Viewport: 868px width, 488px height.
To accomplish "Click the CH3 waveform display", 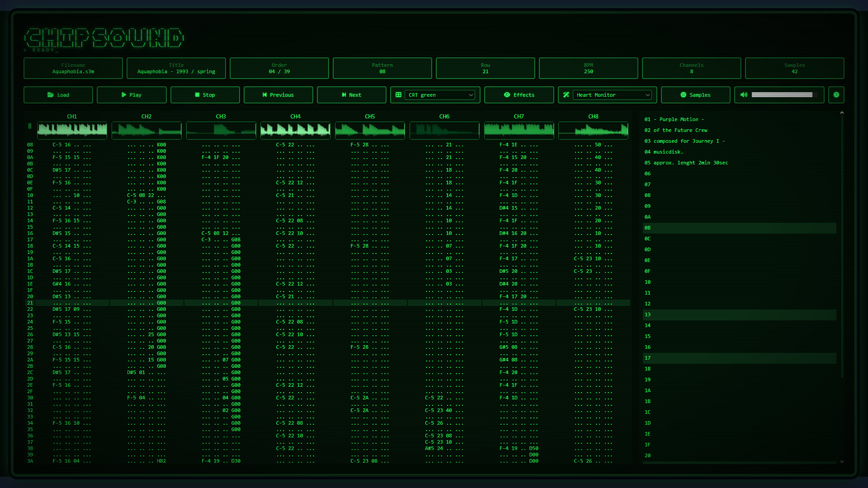I will click(221, 131).
